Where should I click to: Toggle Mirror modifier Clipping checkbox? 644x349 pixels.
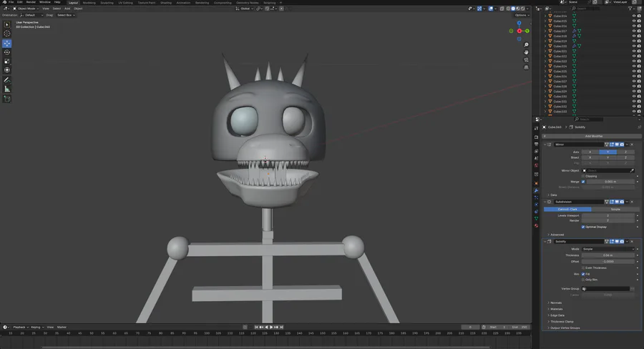pos(583,176)
